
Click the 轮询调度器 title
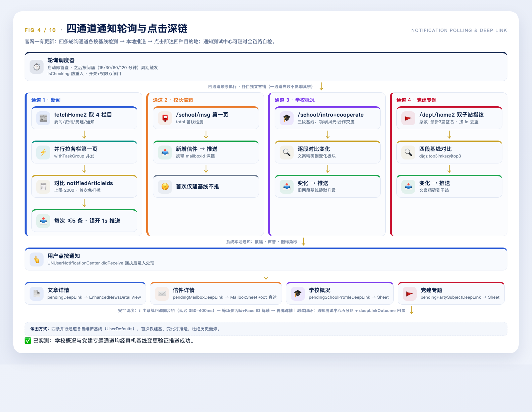pyautogui.click(x=61, y=60)
